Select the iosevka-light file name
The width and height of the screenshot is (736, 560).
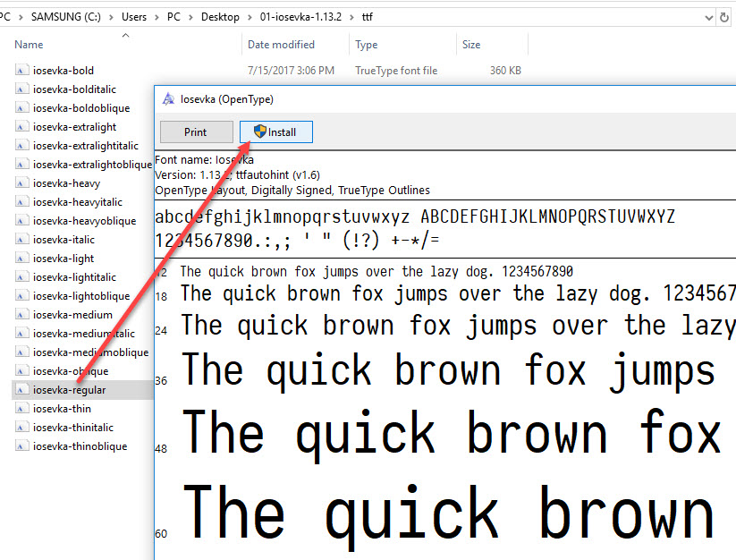tap(63, 259)
